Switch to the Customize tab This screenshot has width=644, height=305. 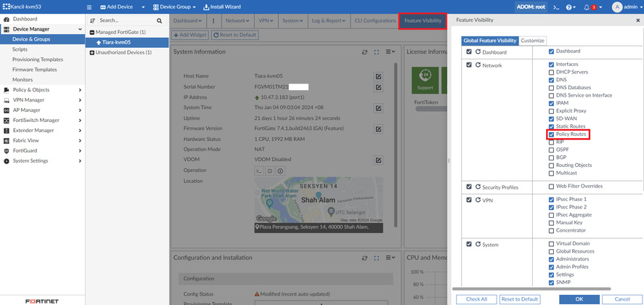click(532, 41)
